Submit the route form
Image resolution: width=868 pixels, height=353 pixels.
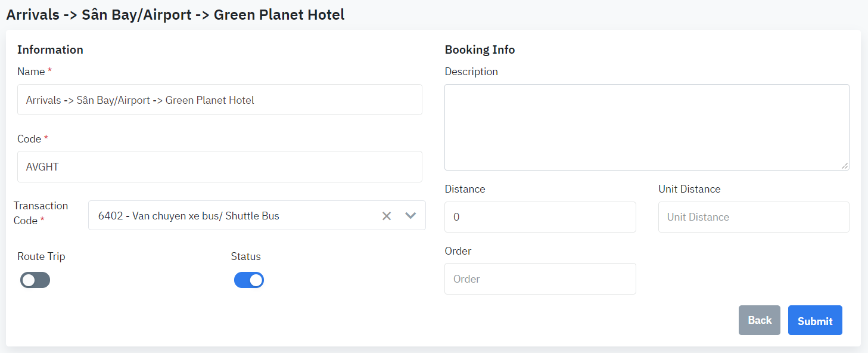[x=814, y=321]
